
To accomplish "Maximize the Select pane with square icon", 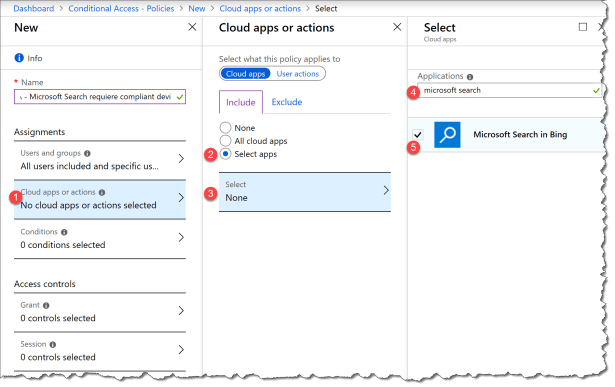I will pos(583,27).
